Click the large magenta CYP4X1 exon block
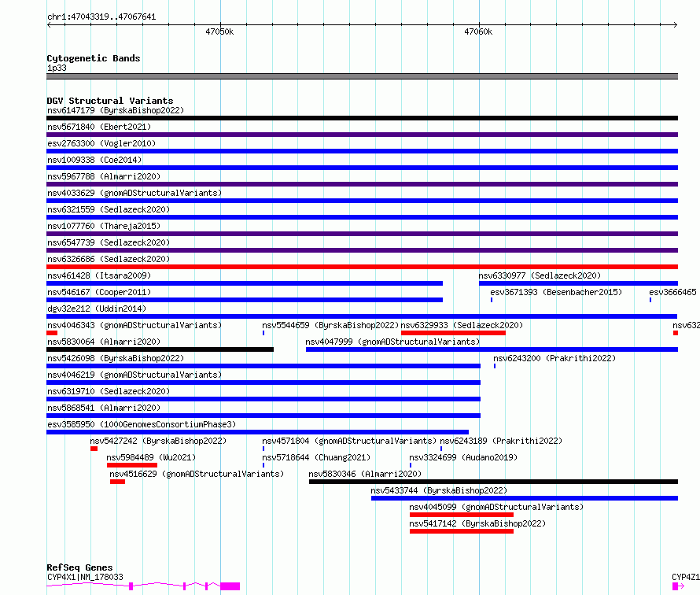Viewport: 700px width, 595px height. pos(230,586)
